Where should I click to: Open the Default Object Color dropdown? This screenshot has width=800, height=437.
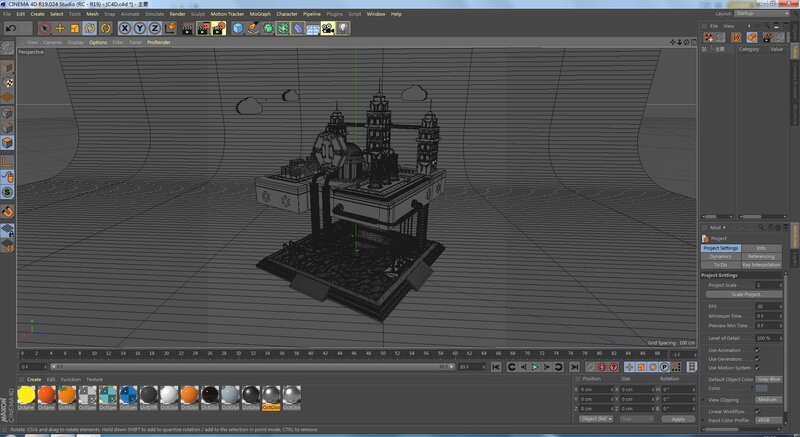point(768,379)
